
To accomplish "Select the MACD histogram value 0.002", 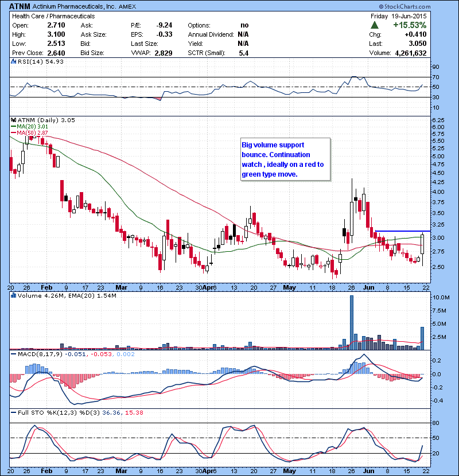I will point(126,354).
